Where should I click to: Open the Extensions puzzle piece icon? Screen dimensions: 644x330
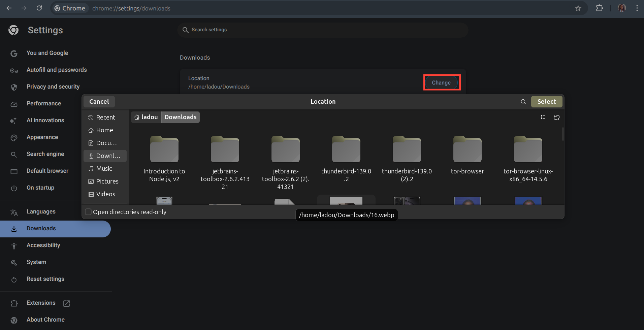click(600, 8)
